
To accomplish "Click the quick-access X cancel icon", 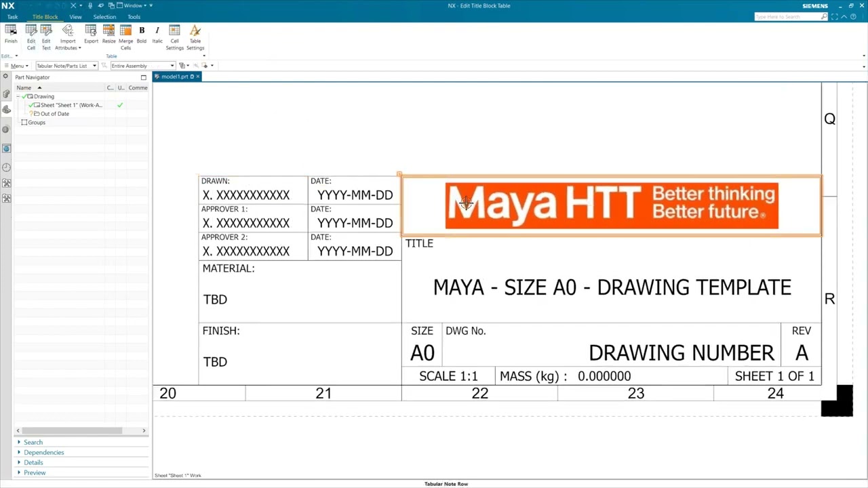I will [x=73, y=5].
